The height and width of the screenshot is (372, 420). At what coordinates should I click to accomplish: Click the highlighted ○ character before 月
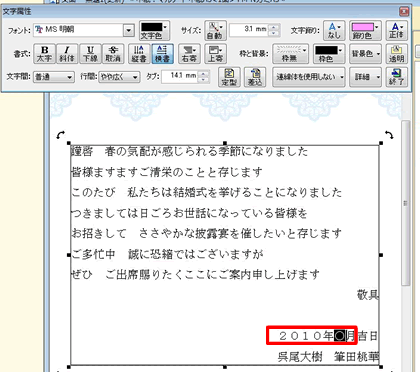(340, 336)
